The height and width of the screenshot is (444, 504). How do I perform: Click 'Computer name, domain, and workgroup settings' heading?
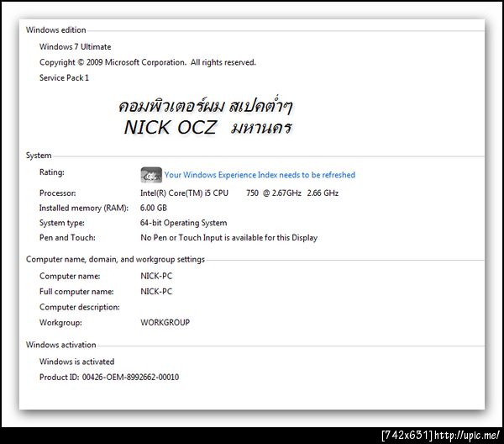tap(115, 259)
